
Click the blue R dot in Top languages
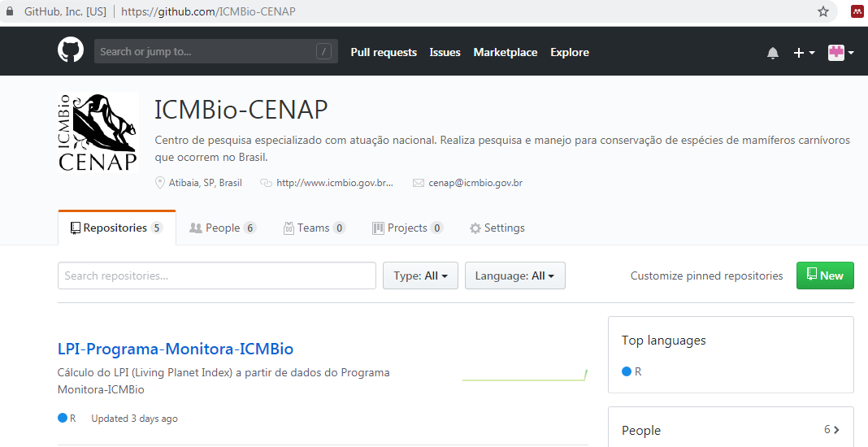pyautogui.click(x=627, y=371)
